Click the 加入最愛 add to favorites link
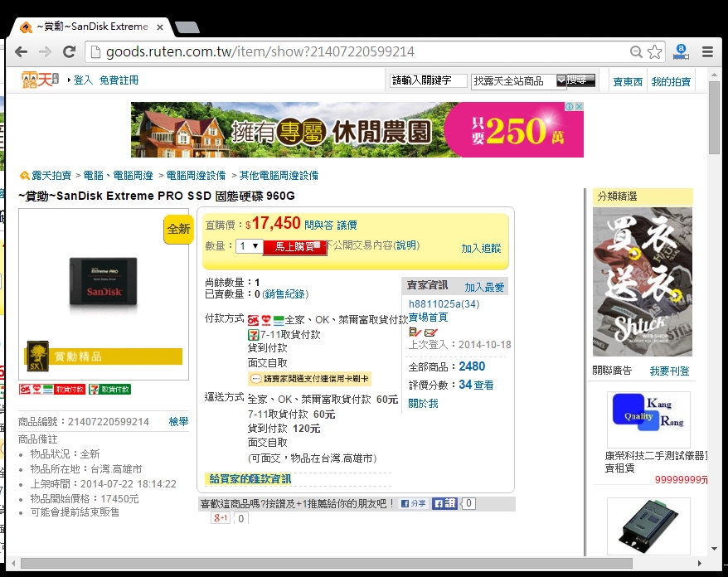The height and width of the screenshot is (577, 728). (484, 288)
